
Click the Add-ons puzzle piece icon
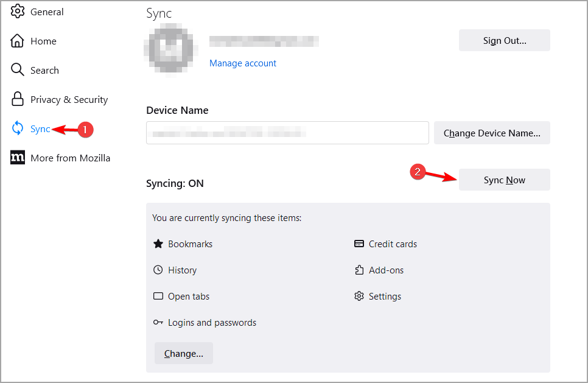pos(359,270)
